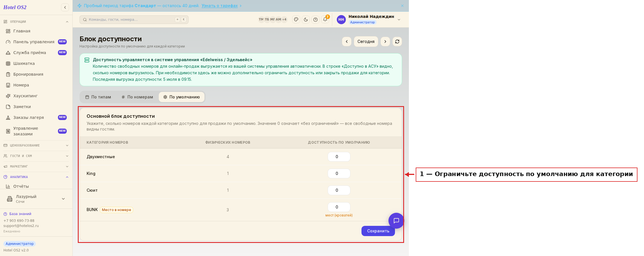The height and width of the screenshot is (256, 644).
Task: Go to next day arrow
Action: pos(385,42)
